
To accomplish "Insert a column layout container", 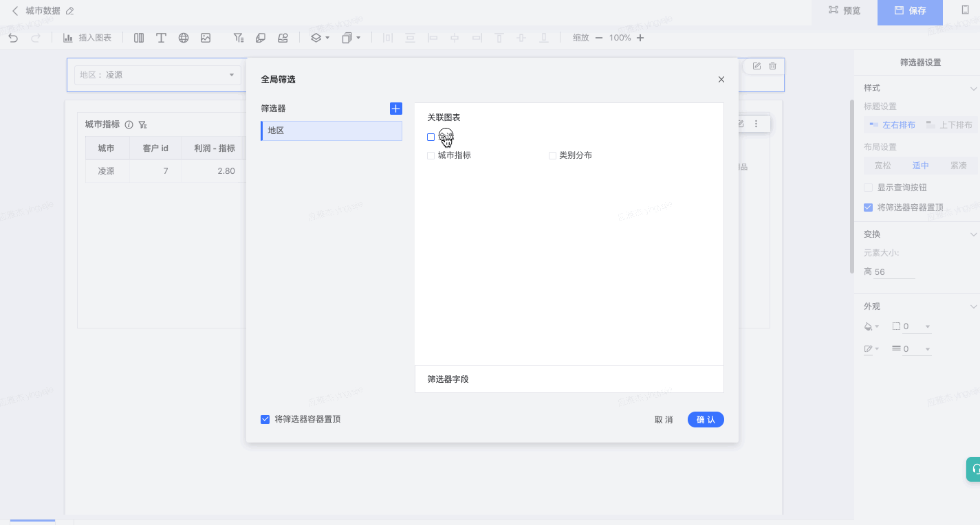I will tap(139, 38).
